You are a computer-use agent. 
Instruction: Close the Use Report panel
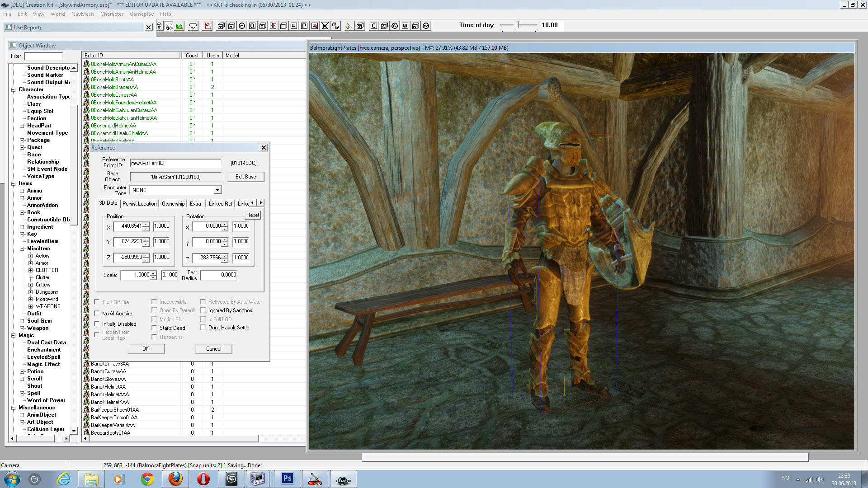point(148,28)
